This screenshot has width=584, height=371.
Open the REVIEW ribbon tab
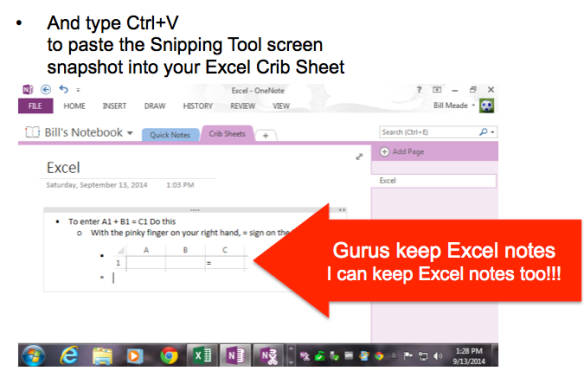[x=242, y=106]
